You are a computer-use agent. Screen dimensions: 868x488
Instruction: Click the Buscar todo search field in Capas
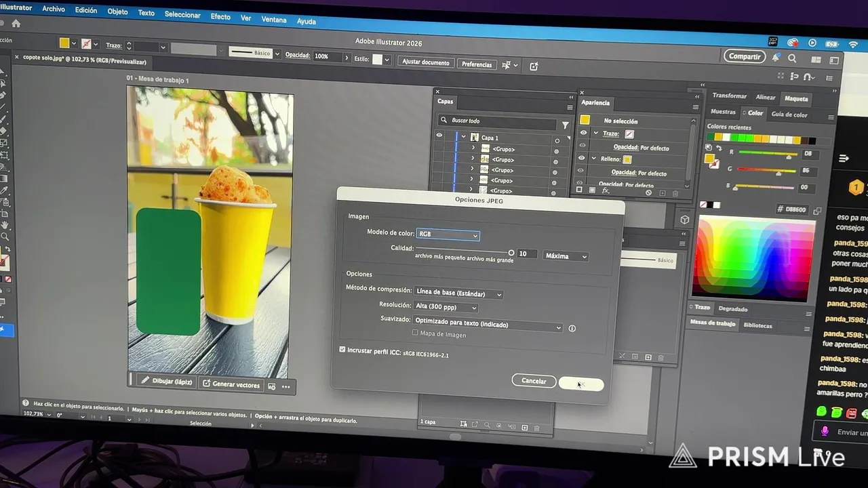[x=497, y=121]
